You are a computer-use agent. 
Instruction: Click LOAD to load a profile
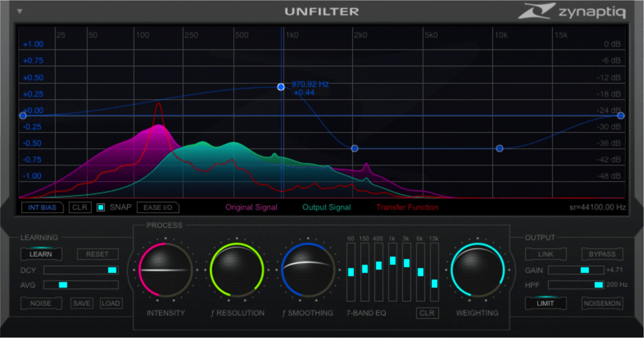click(x=111, y=303)
